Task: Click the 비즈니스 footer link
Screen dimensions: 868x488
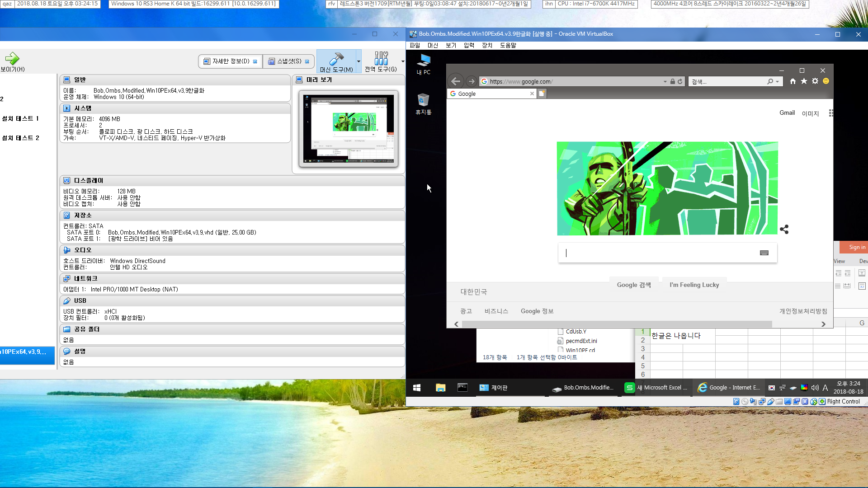Action: click(x=496, y=311)
